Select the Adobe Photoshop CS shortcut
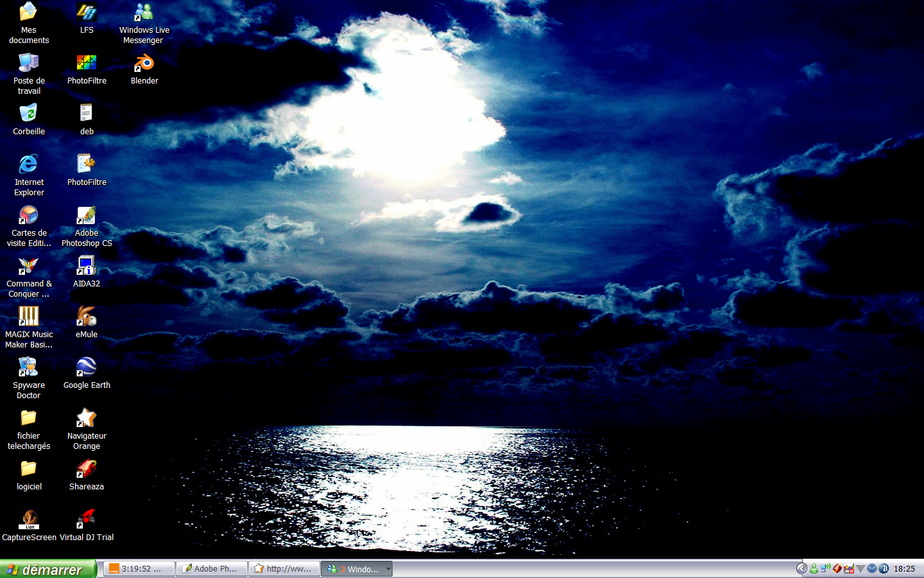This screenshot has height=578, width=924. click(x=87, y=216)
